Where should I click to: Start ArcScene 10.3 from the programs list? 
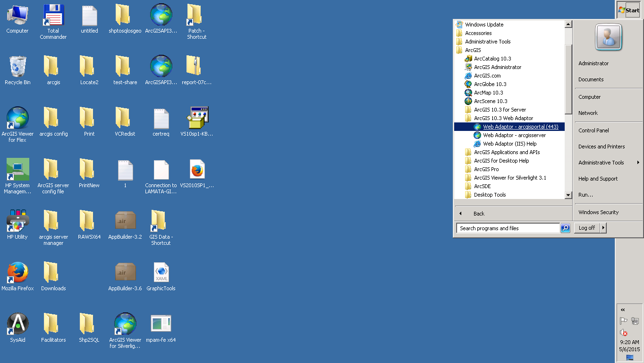tap(491, 101)
